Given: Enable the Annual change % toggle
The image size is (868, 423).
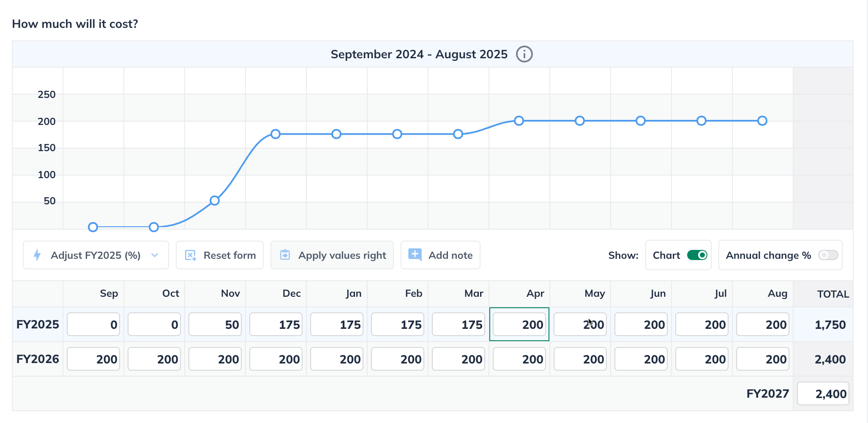Looking at the screenshot, I should click(x=827, y=255).
